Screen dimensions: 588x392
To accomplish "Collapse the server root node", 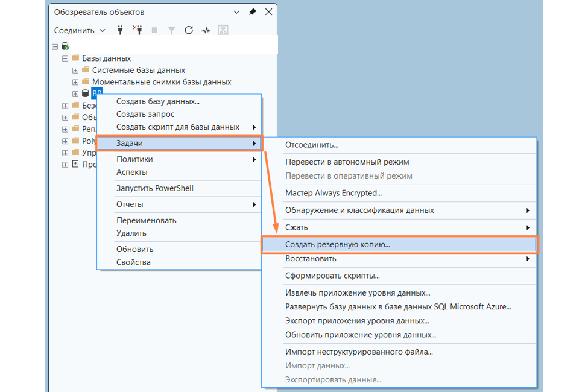I will point(55,47).
